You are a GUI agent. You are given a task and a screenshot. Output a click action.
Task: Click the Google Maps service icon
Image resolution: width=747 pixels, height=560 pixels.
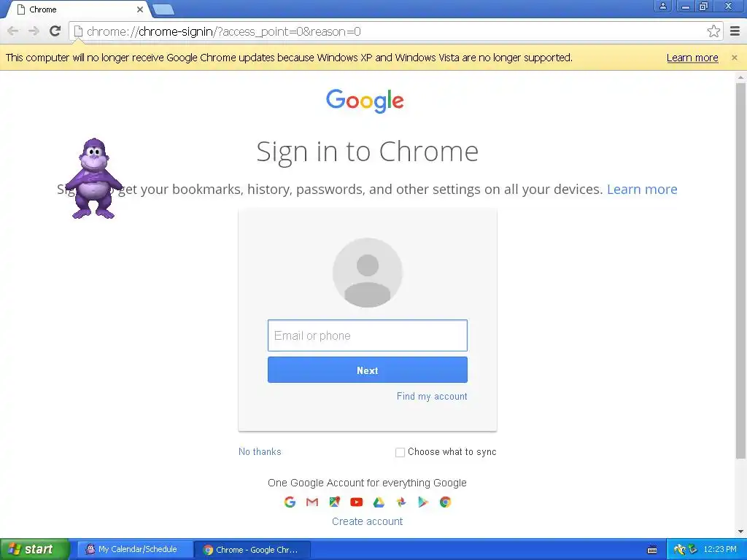coord(334,502)
